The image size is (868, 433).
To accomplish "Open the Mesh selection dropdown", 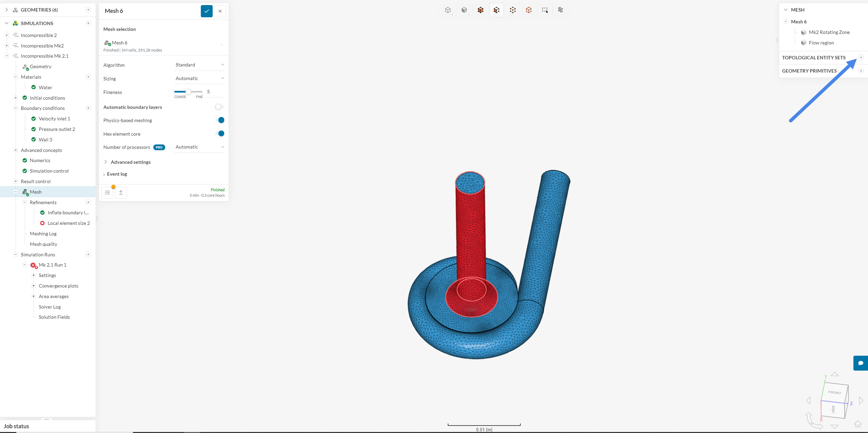I will click(163, 46).
